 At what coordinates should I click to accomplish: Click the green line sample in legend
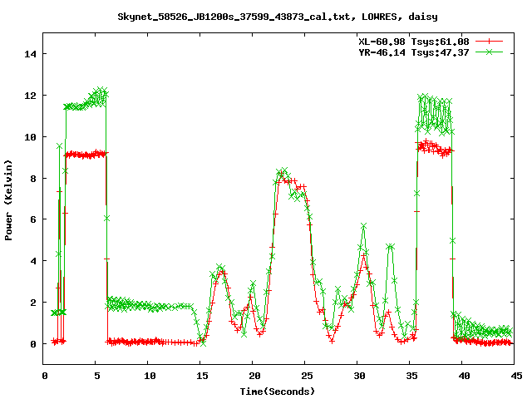489,52
